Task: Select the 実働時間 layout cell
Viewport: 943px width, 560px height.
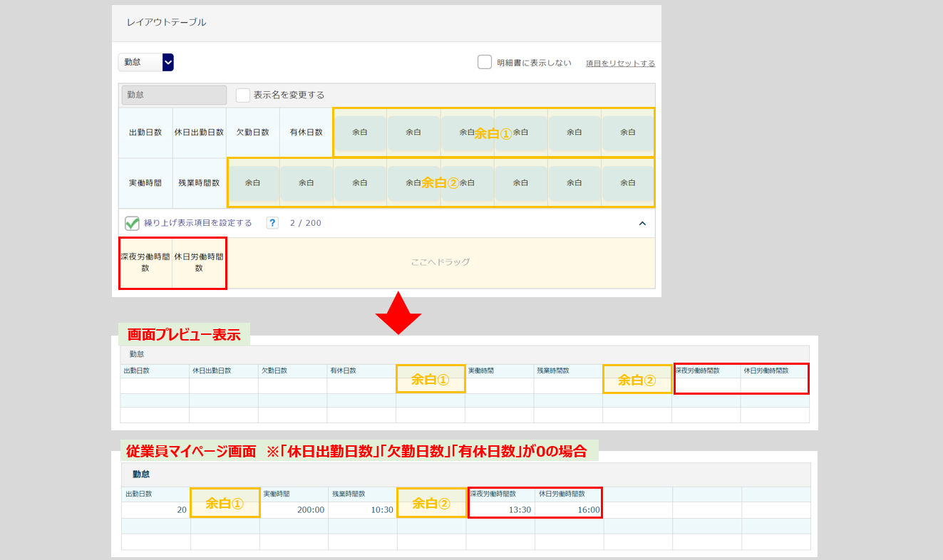Action: coord(145,183)
